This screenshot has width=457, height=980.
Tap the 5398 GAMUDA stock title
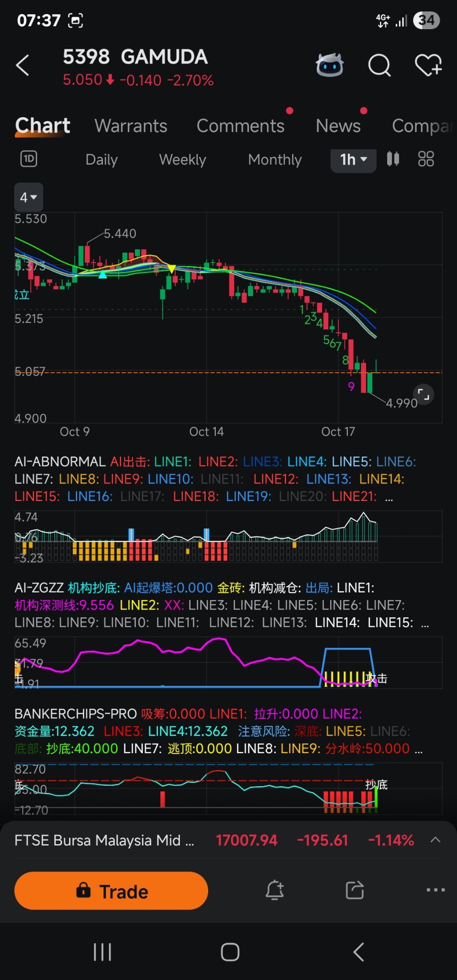click(x=135, y=57)
